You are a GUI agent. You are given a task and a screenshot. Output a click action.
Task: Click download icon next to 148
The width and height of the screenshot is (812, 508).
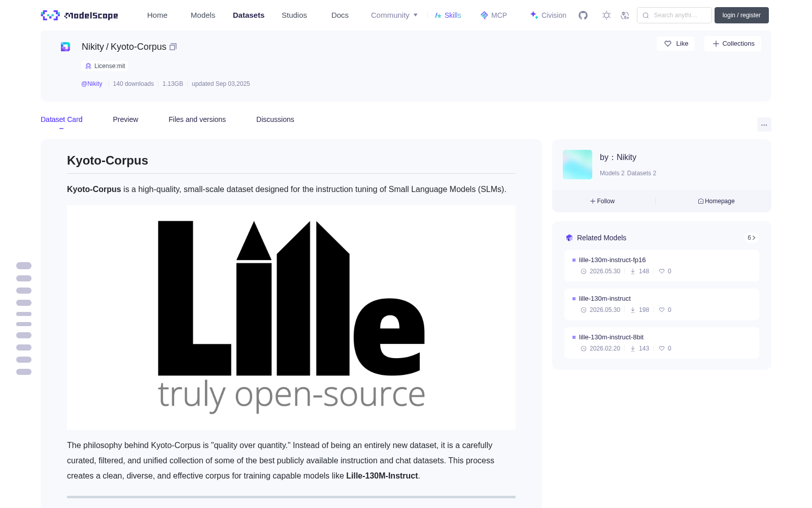[633, 271]
